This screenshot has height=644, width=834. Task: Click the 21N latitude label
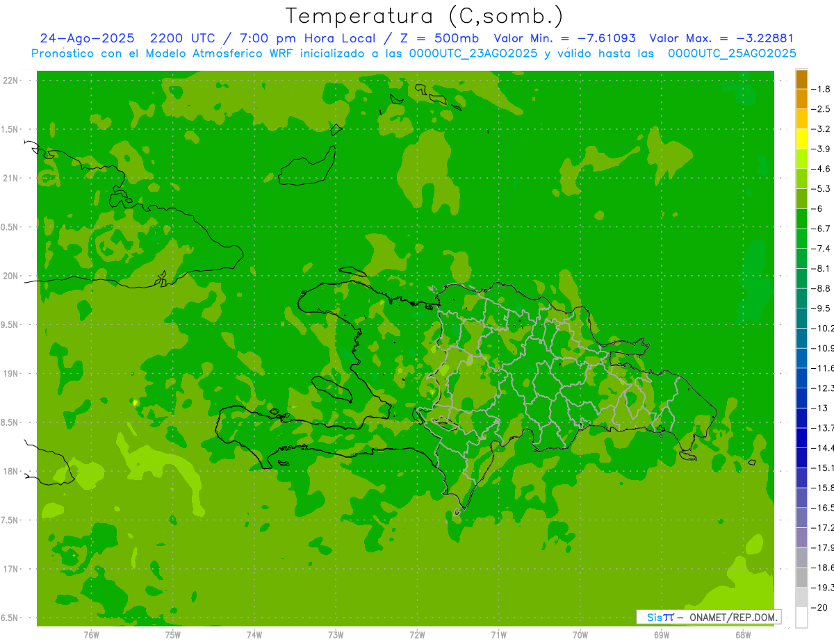click(10, 178)
